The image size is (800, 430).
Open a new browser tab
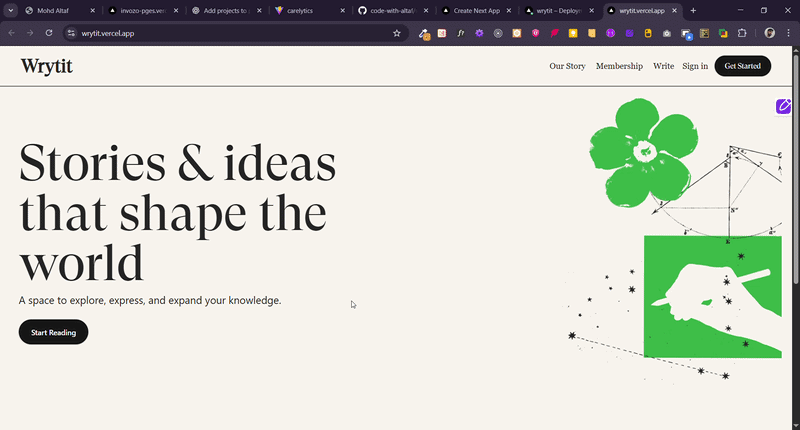click(693, 10)
